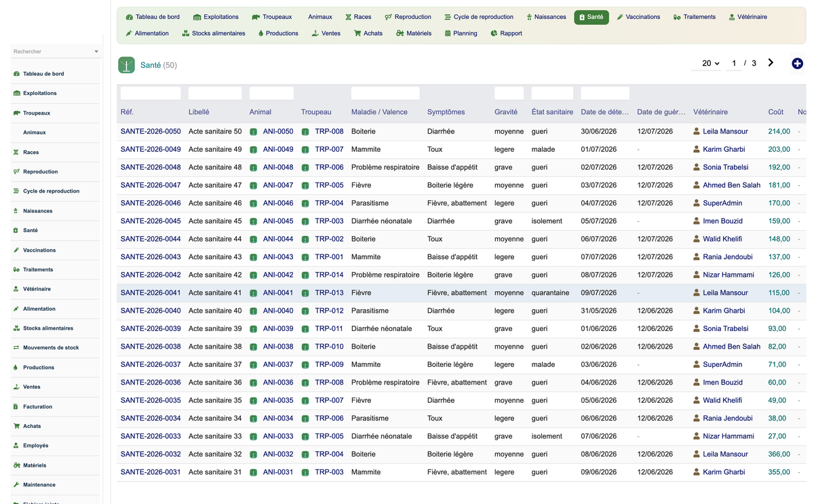Click the page number input field
Image resolution: width=814 pixels, height=504 pixels.
pyautogui.click(x=733, y=63)
